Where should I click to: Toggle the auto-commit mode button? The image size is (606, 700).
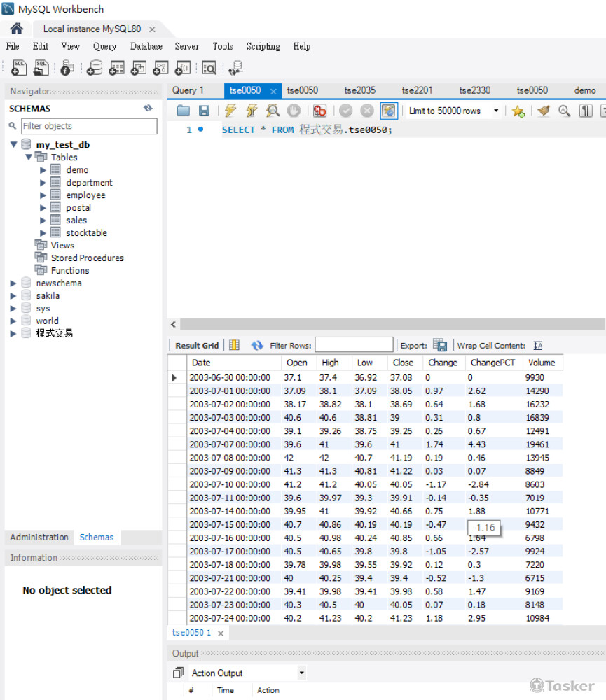389,111
